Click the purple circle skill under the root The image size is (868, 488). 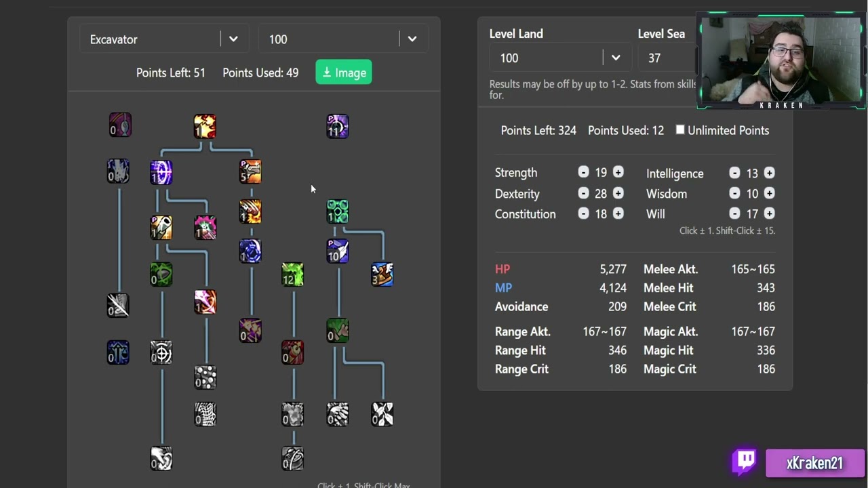point(161,173)
